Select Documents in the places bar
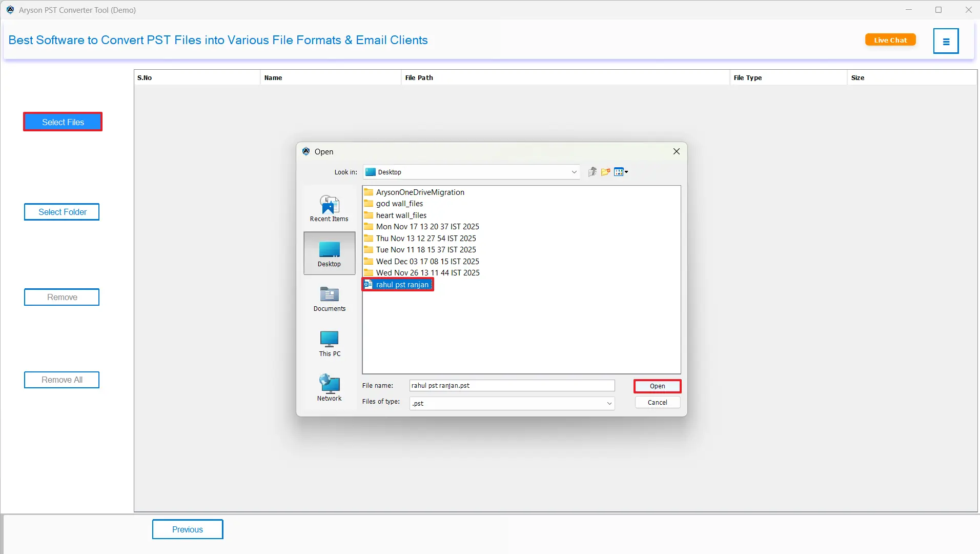 [329, 299]
